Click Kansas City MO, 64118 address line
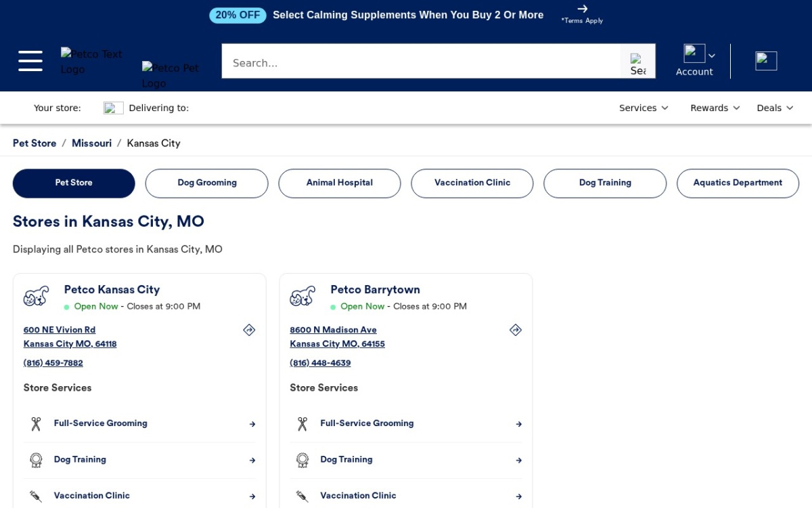This screenshot has width=812, height=508. coord(70,344)
